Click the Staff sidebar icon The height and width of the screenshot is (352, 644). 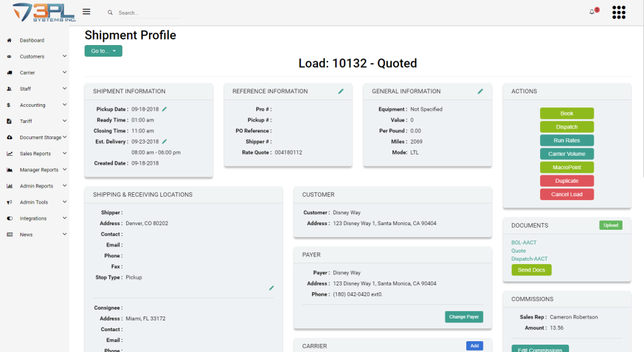coord(9,89)
